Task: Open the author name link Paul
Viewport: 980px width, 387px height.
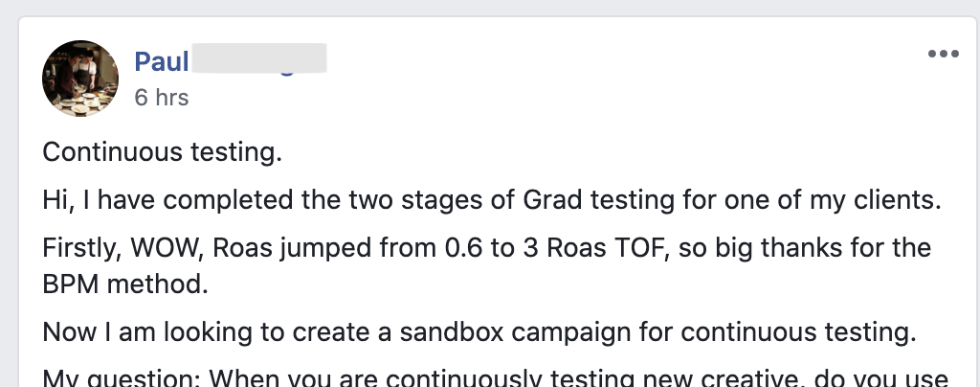Action: point(160,62)
